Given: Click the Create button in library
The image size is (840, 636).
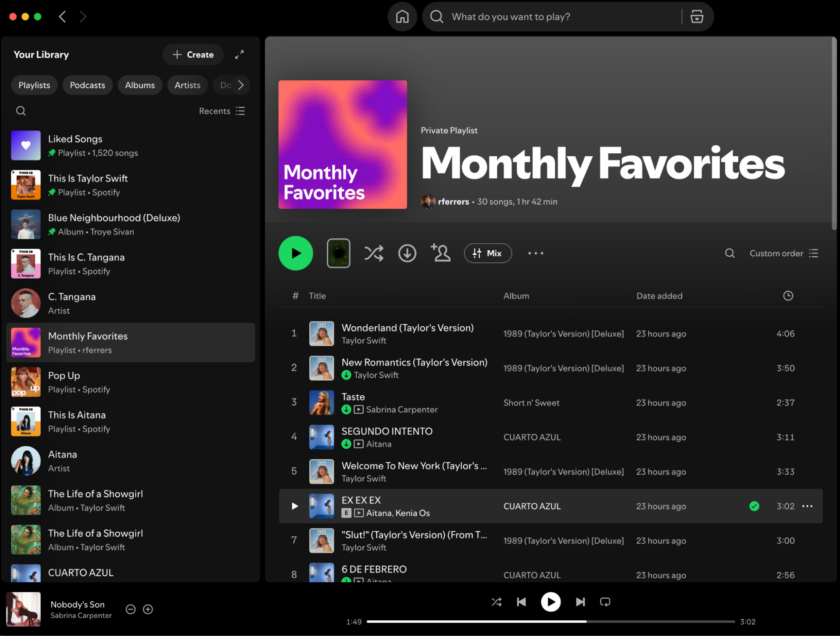Looking at the screenshot, I should click(x=193, y=55).
